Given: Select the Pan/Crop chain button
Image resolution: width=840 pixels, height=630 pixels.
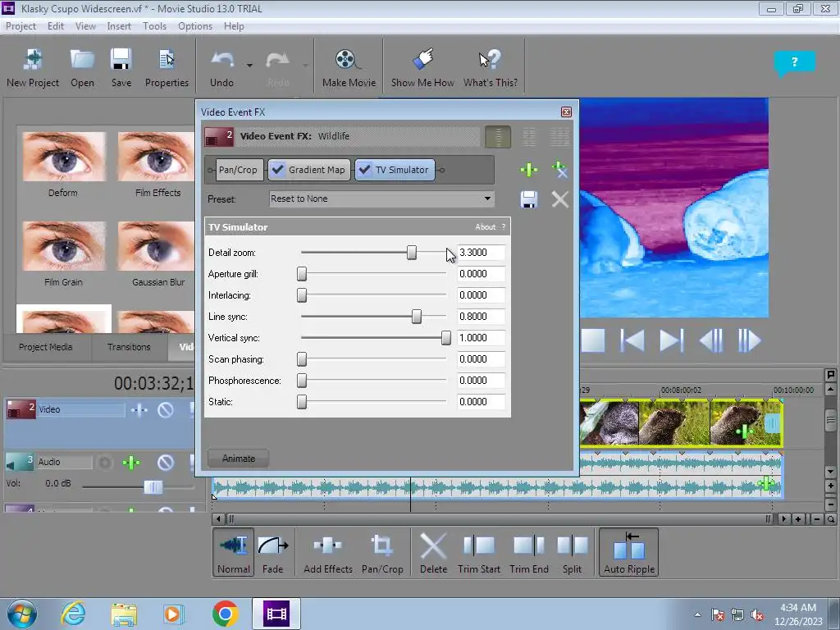Looking at the screenshot, I should [x=238, y=170].
